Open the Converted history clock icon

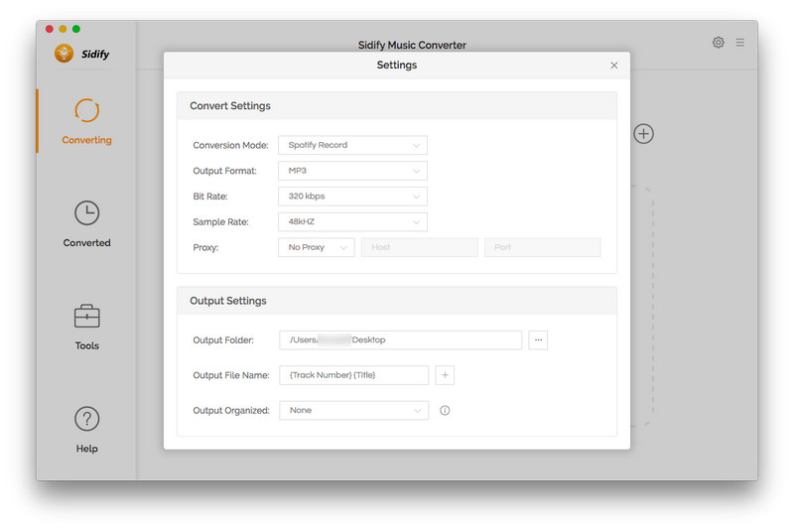86,213
